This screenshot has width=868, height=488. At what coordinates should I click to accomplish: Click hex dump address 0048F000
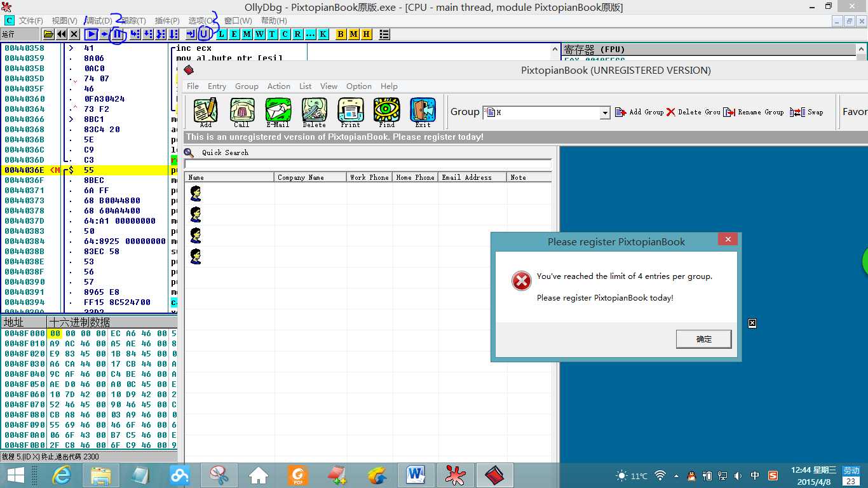(24, 334)
